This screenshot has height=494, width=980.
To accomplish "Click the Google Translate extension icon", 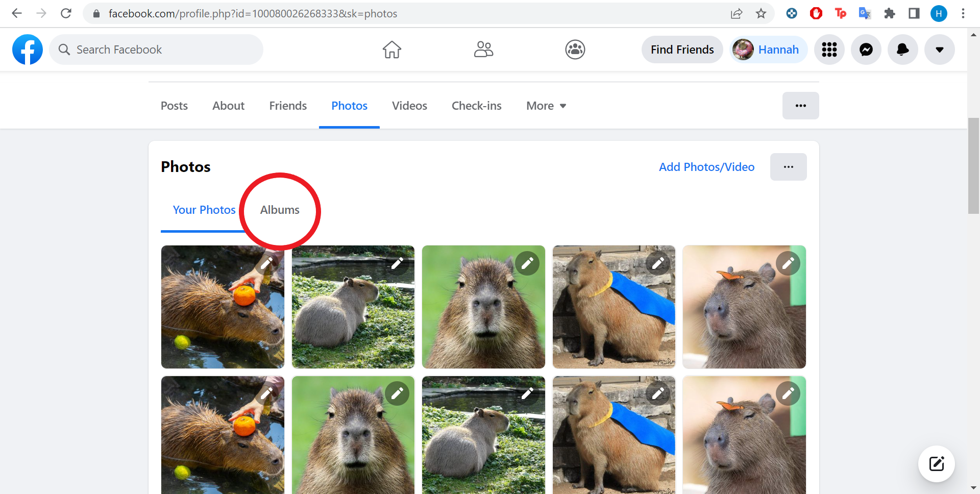I will (865, 14).
